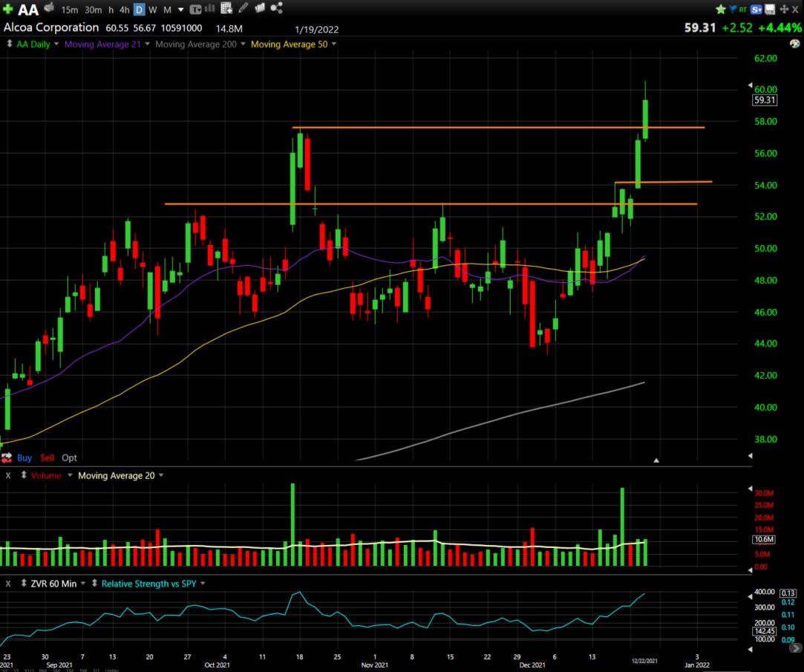Close the Volume pane with X
The width and height of the screenshot is (804, 672).
point(7,475)
